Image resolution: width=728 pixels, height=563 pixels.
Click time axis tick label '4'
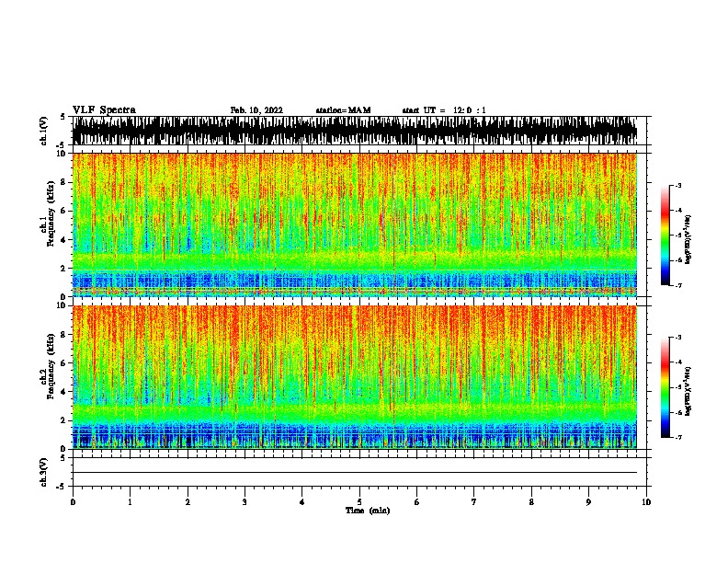[x=302, y=502]
